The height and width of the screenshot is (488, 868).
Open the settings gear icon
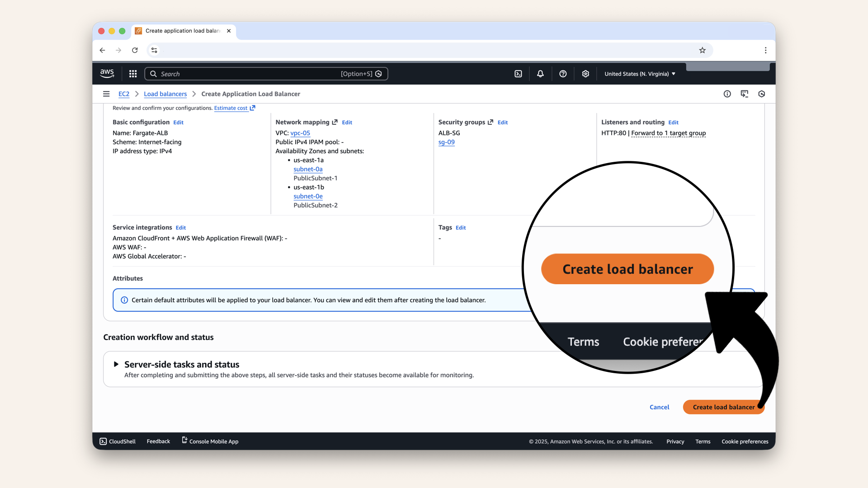(x=585, y=74)
